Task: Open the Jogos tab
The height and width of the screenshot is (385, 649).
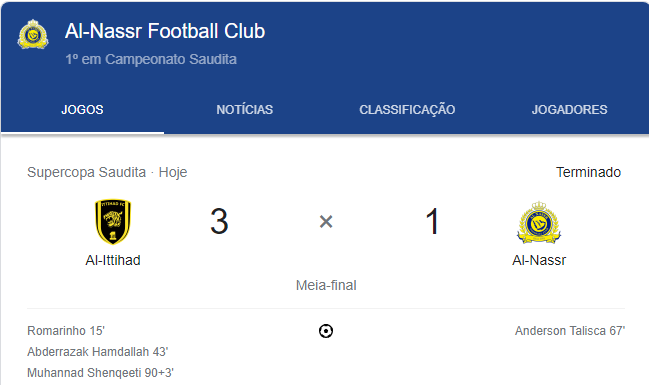Action: [x=82, y=110]
